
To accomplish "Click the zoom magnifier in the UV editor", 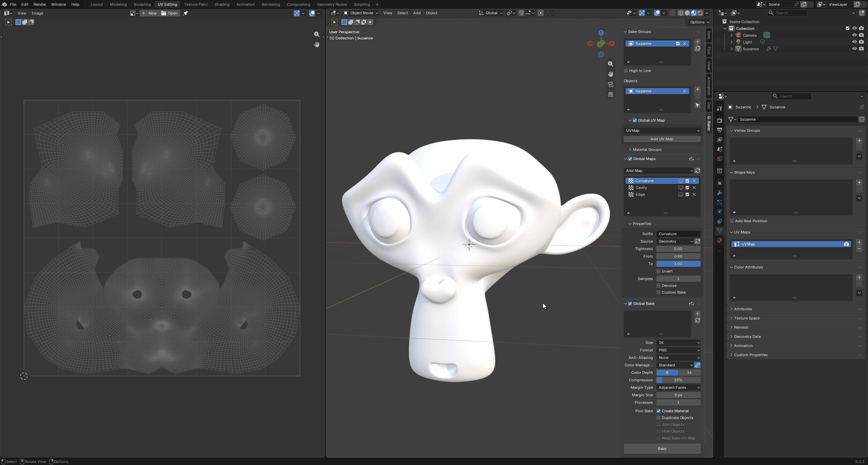I will 317,34.
